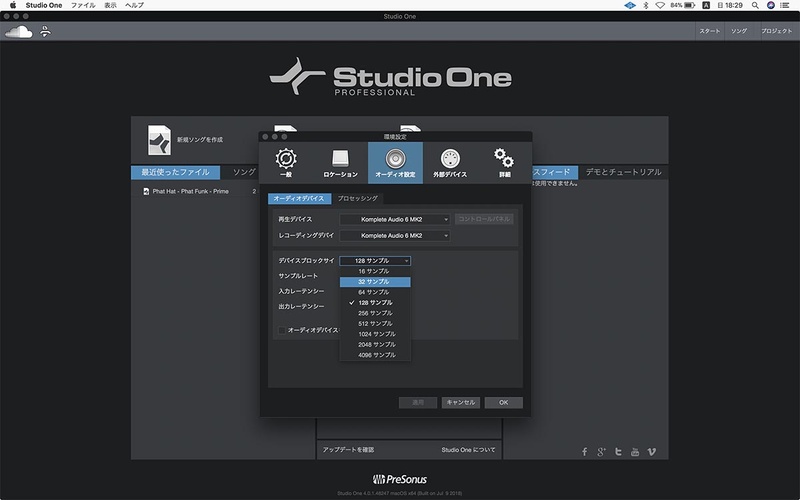This screenshot has width=800, height=500.
Task: Choose 1024 サンプル from the list
Action: point(375,334)
